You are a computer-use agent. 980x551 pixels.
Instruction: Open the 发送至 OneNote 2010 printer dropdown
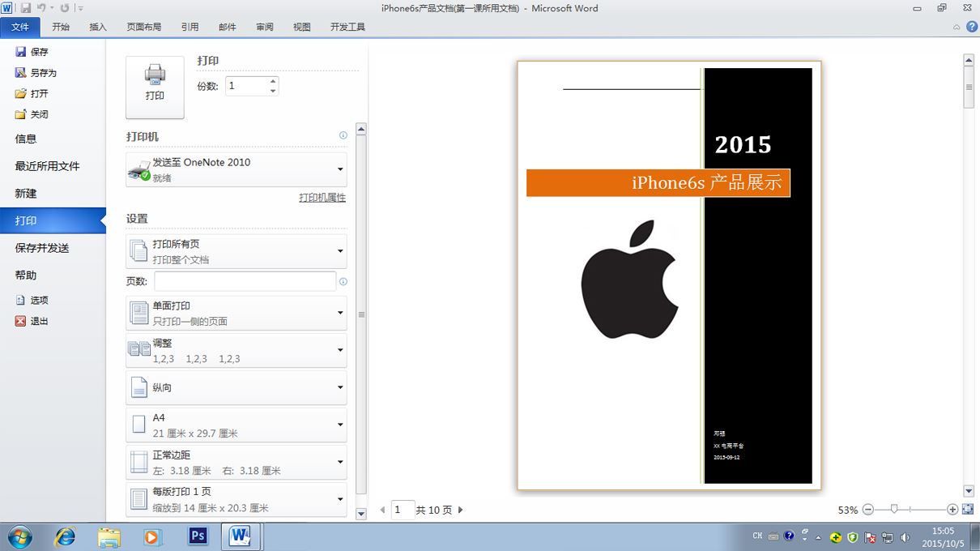tap(236, 169)
